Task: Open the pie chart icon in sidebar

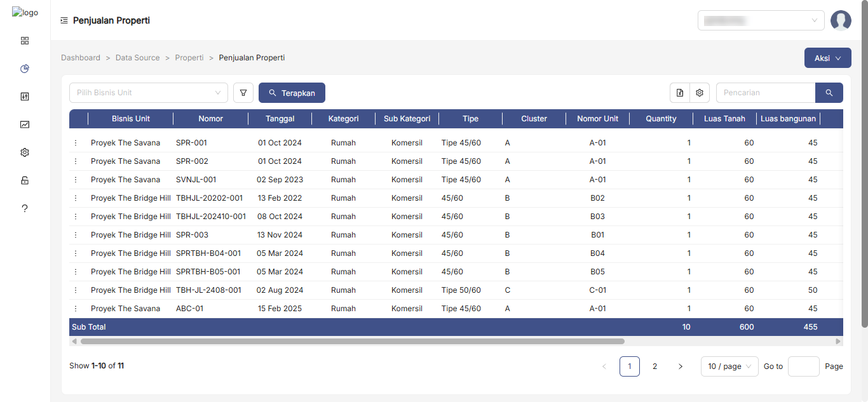Action: point(25,69)
